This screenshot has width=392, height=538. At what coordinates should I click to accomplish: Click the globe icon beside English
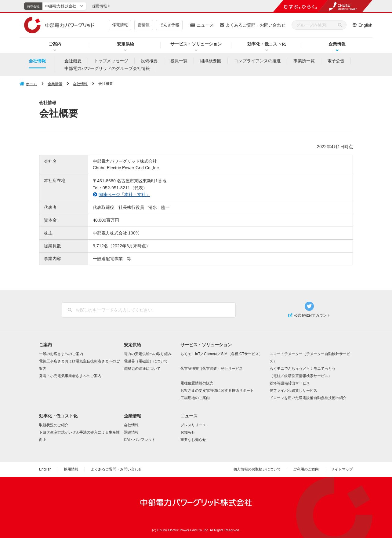[354, 25]
